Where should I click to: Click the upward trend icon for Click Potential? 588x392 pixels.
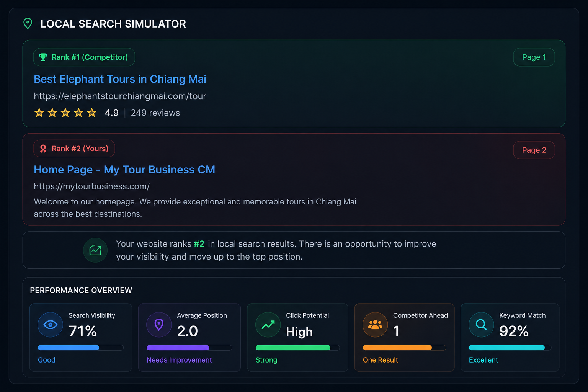click(x=268, y=325)
